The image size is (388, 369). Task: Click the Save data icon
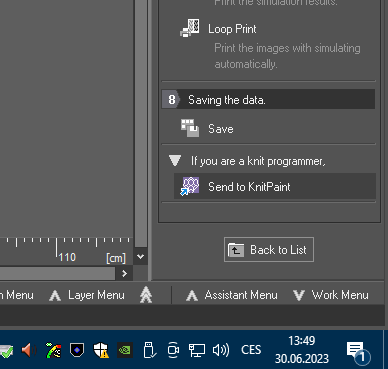(190, 128)
